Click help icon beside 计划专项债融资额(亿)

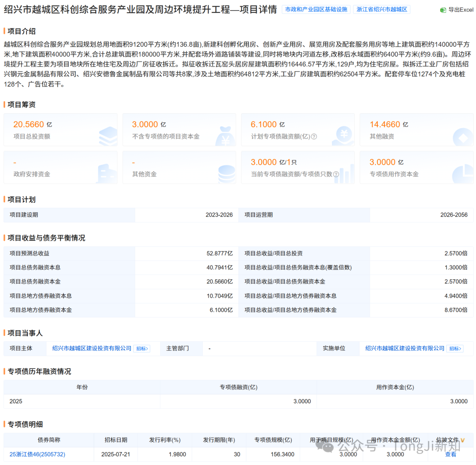pyautogui.click(x=314, y=137)
